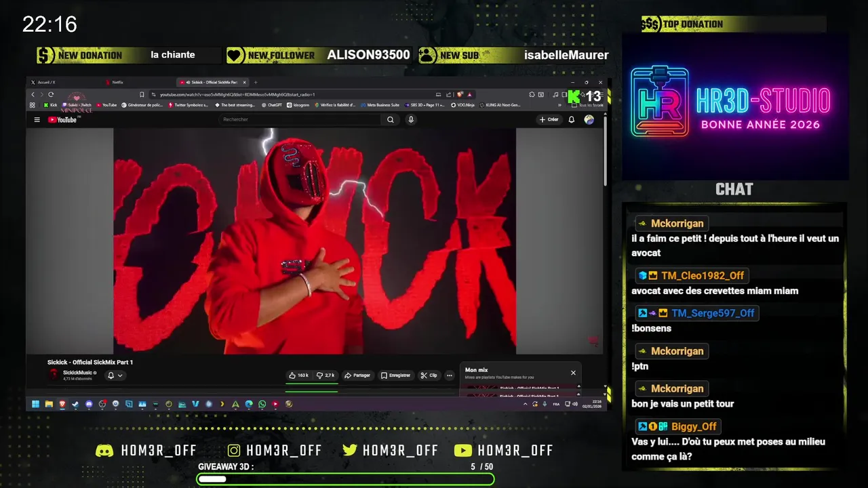Click the Giveaway 3D progress bar
Viewport: 868px width, 488px height.
pyautogui.click(x=345, y=479)
